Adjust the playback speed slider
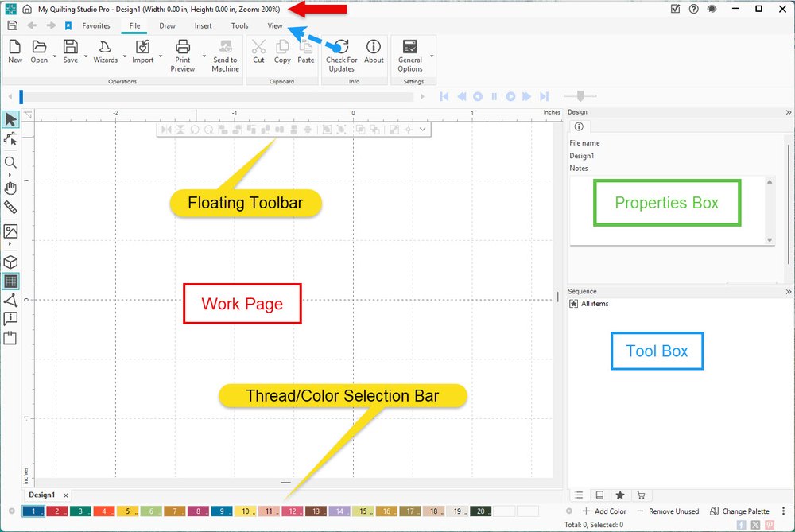Viewport: 795px width, 532px height. (x=580, y=96)
